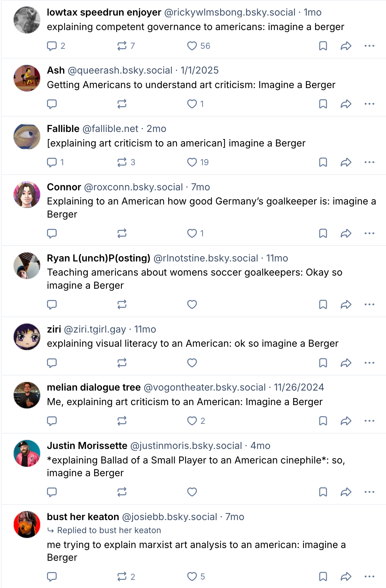This screenshot has height=588, width=386.
Task: Reply to lowtax speedrun enjoyer's post
Action: coord(52,46)
